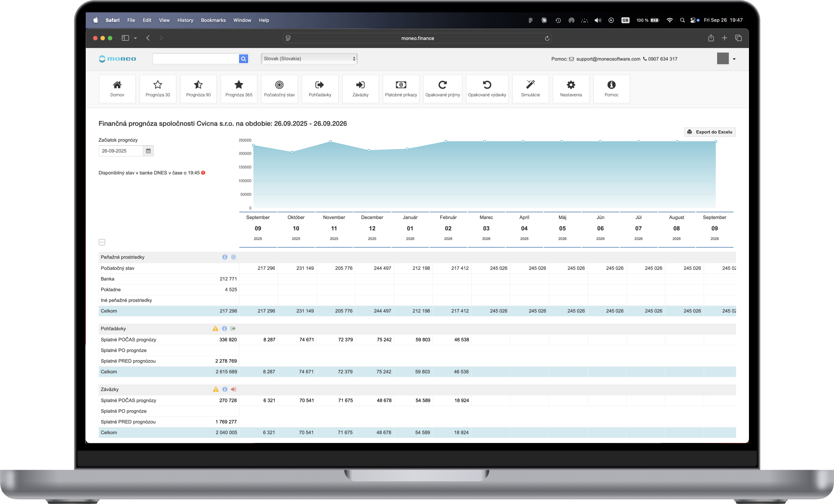Click the calendar icon beside start date
Viewport: 834px width, 504px height.
tap(148, 151)
